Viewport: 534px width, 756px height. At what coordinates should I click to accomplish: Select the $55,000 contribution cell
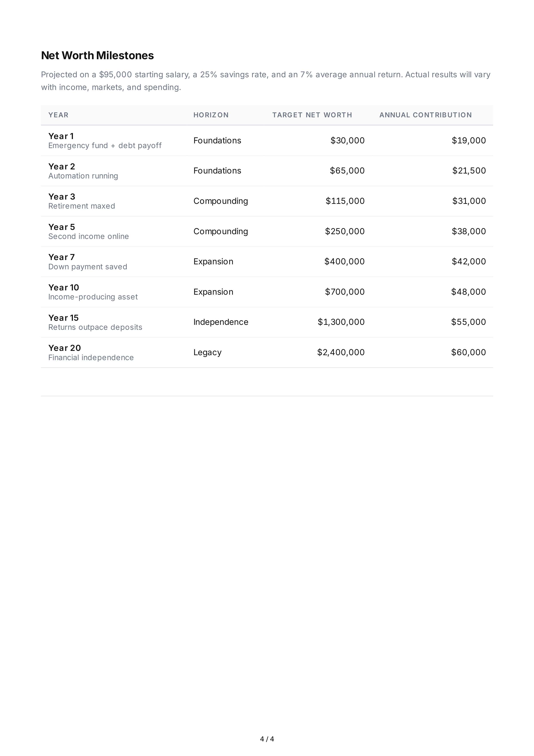tap(468, 322)
